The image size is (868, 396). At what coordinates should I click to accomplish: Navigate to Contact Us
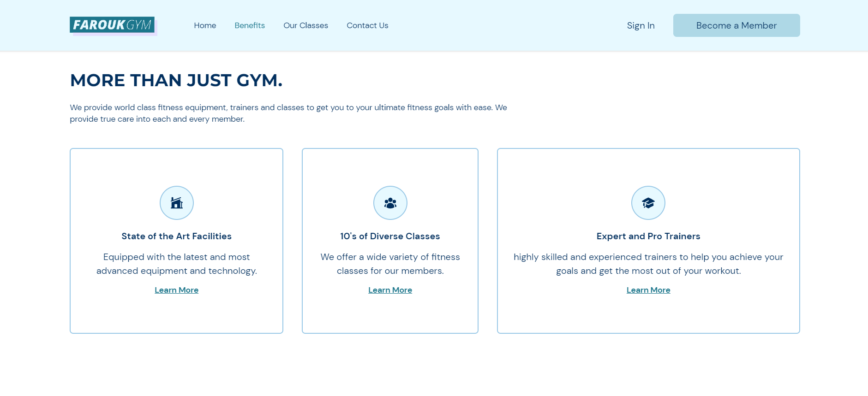[x=367, y=25]
